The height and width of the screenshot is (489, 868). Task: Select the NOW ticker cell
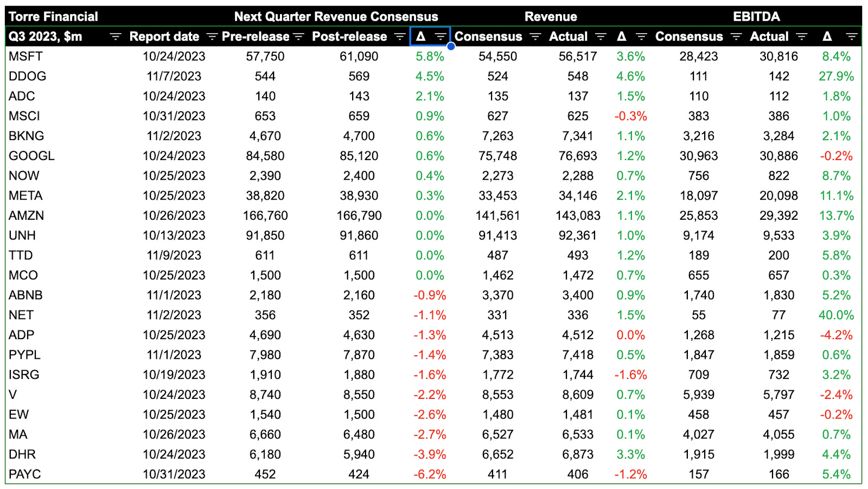click(x=24, y=176)
